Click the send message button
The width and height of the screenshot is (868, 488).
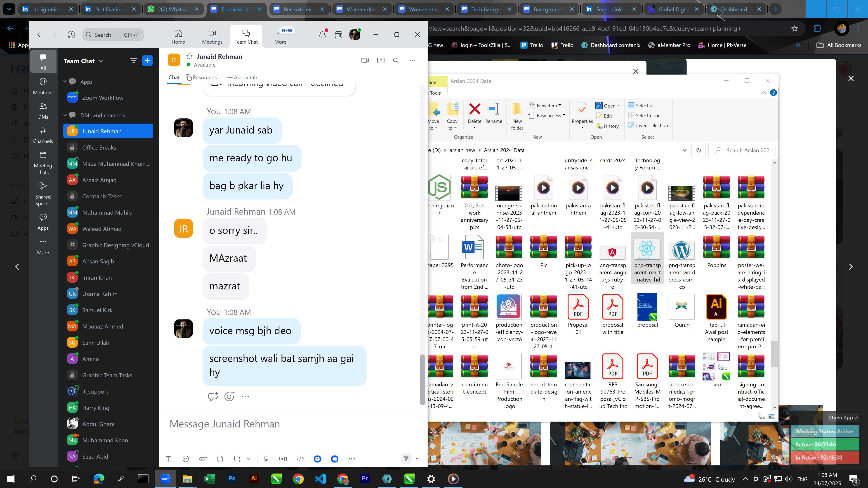pos(406,458)
